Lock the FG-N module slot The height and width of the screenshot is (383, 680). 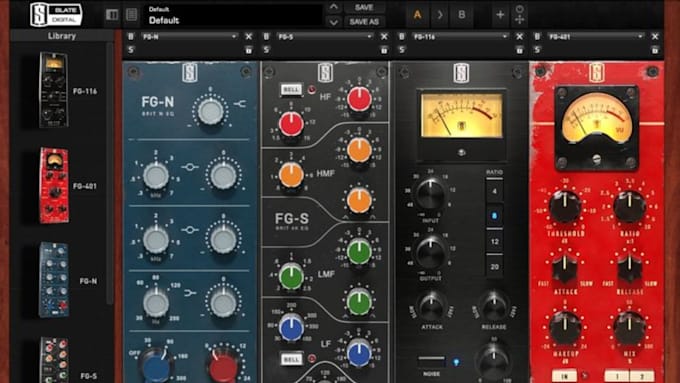click(x=248, y=50)
